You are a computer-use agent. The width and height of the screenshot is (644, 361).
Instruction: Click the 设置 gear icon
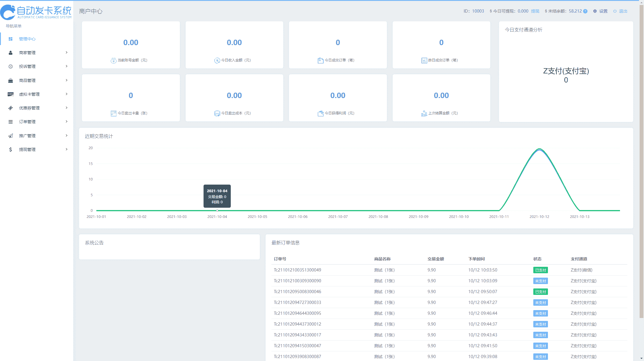pyautogui.click(x=595, y=11)
